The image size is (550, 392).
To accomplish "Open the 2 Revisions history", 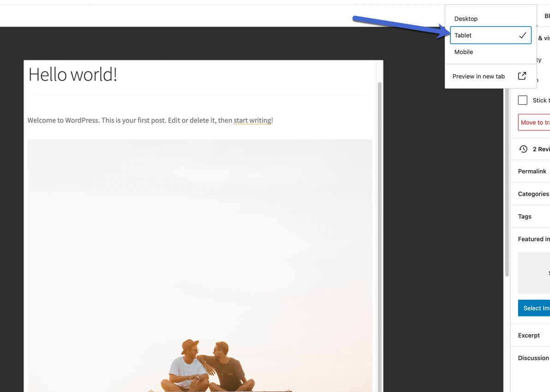I will [x=541, y=148].
